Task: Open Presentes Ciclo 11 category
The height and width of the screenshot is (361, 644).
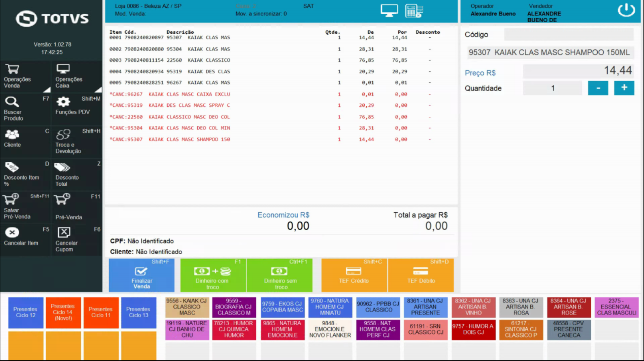Action: (x=101, y=313)
